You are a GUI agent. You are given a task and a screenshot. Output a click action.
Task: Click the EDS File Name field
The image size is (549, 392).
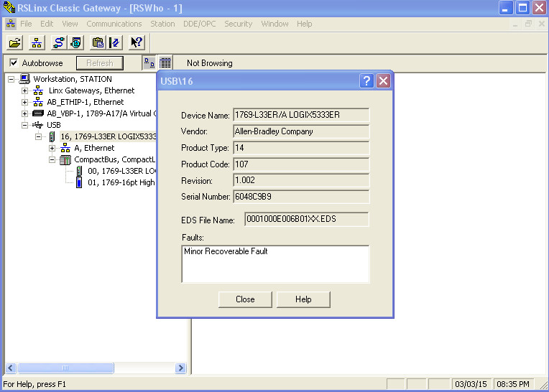(x=307, y=219)
